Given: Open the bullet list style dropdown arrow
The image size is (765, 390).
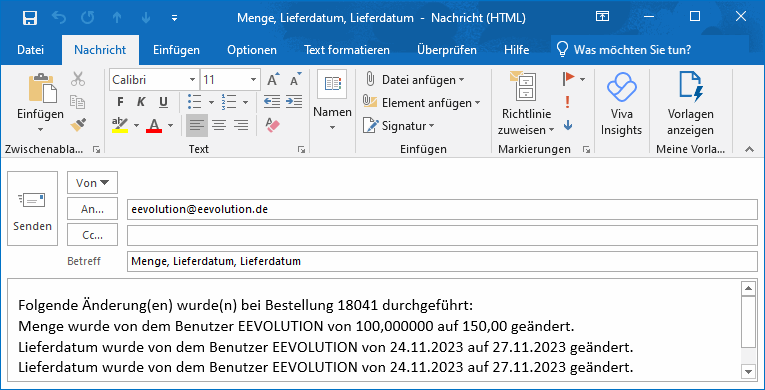Looking at the screenshot, I should (211, 103).
